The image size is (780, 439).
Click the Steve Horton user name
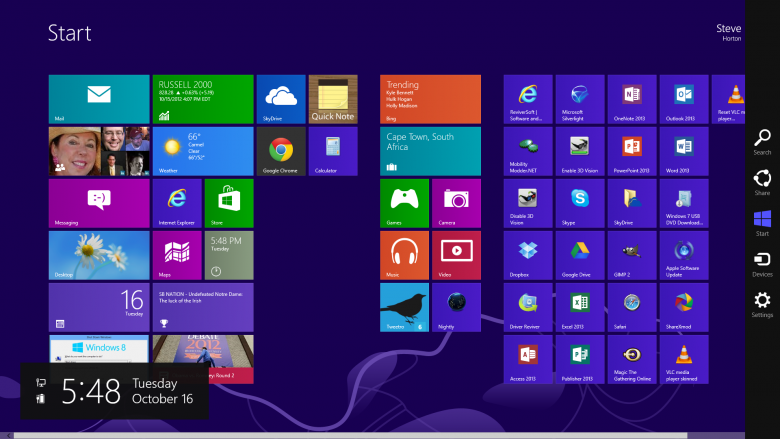click(x=729, y=33)
